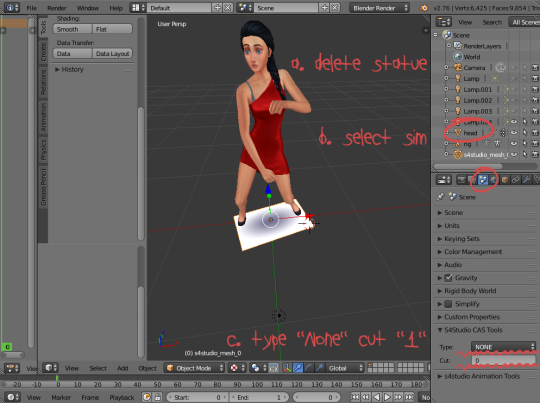540x403 pixels.
Task: Open the Scene properties tab icon
Action: click(483, 180)
